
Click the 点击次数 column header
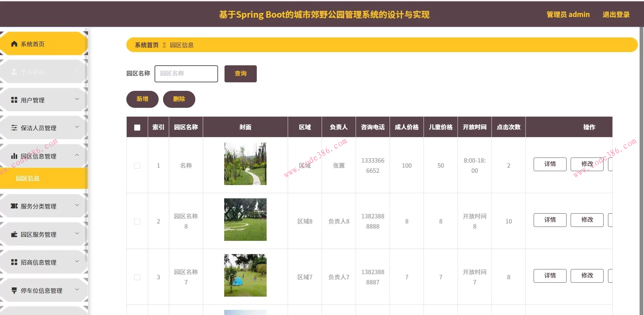[508, 127]
